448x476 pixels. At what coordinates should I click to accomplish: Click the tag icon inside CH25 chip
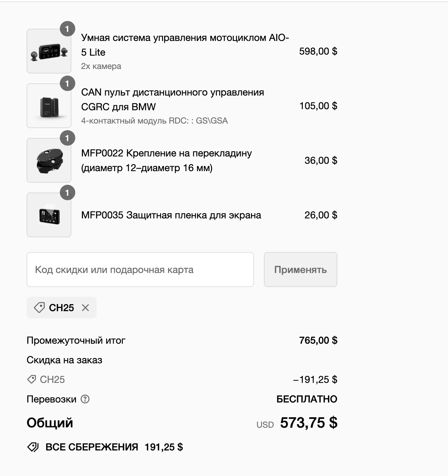click(x=39, y=308)
